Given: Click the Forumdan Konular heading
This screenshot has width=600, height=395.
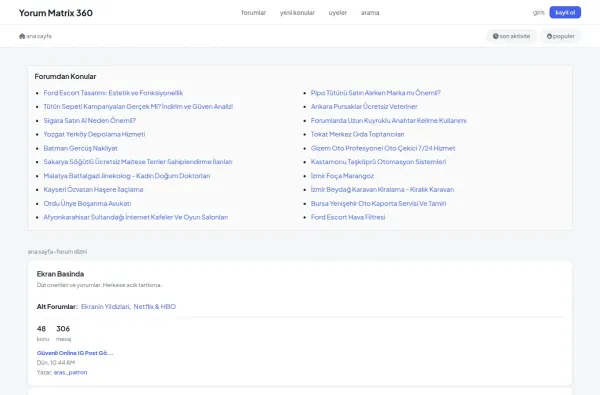Looking at the screenshot, I should 65,77.
